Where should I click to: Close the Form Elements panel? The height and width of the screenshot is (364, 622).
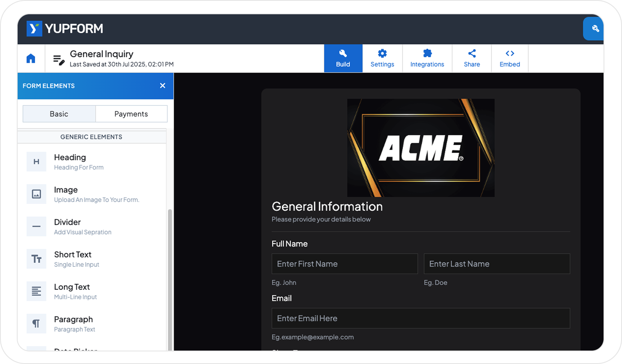pos(162,86)
